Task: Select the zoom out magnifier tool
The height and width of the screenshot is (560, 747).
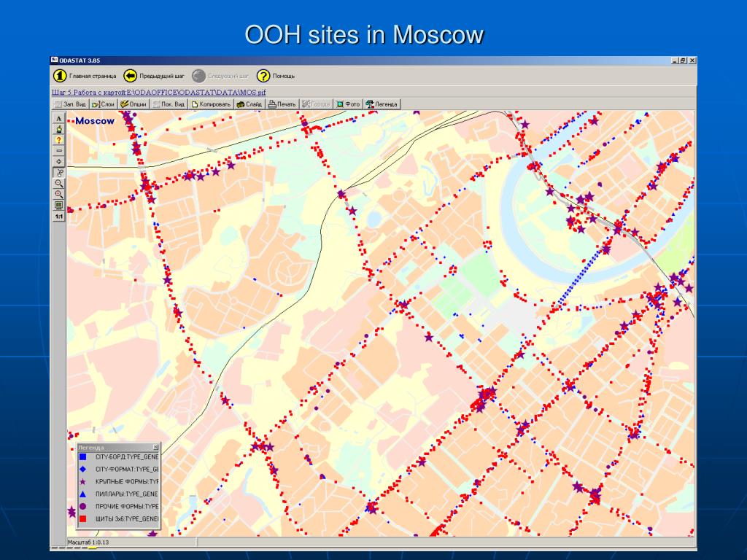Action: pyautogui.click(x=58, y=183)
